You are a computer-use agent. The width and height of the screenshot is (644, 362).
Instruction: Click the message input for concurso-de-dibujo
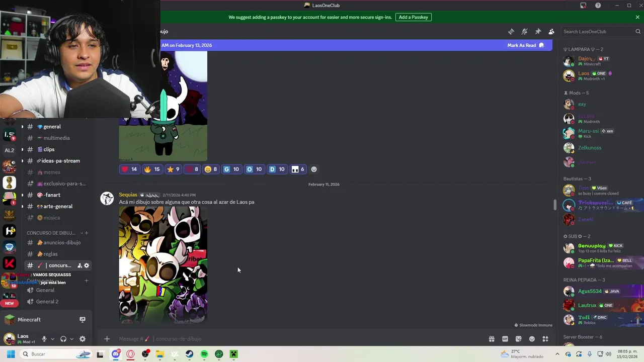tap(299, 339)
